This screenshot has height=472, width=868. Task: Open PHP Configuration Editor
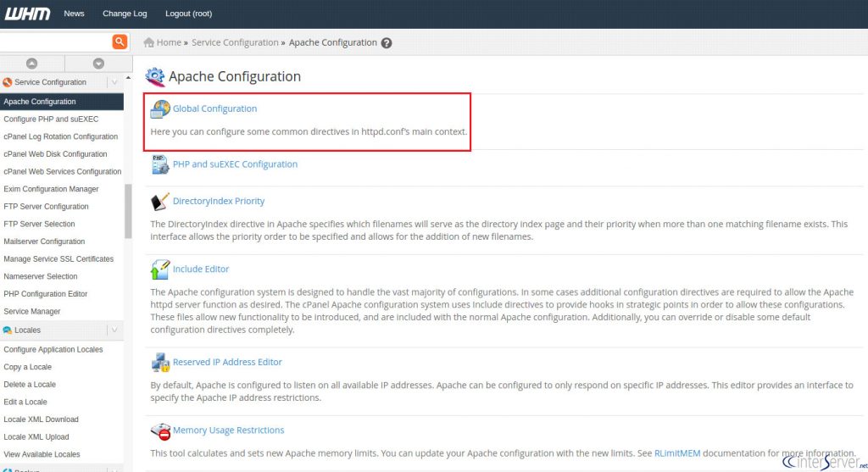pos(46,294)
